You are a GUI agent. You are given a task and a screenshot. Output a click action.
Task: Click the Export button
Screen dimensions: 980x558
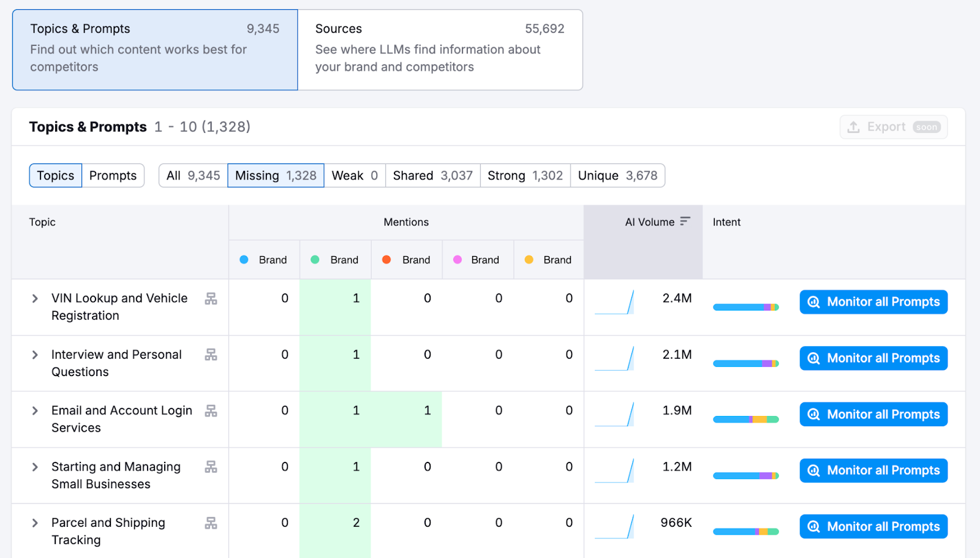[893, 127]
